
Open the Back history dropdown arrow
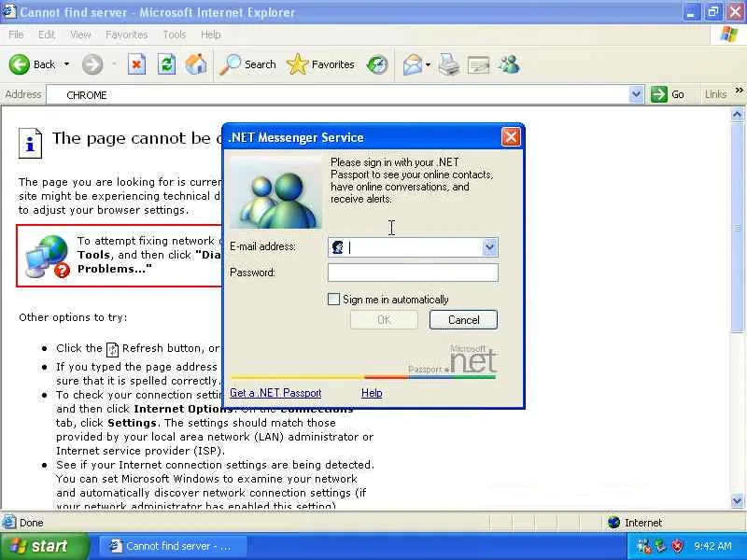pyautogui.click(x=66, y=64)
